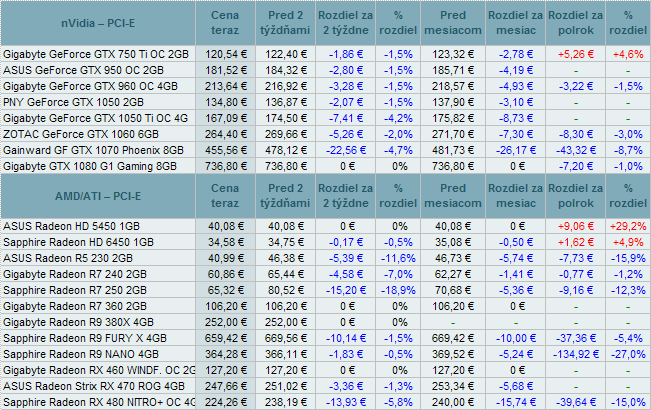Image resolution: width=651 pixels, height=410 pixels.
Task: Click month-ago price 481,73 € for GTX 1070
Action: (453, 150)
